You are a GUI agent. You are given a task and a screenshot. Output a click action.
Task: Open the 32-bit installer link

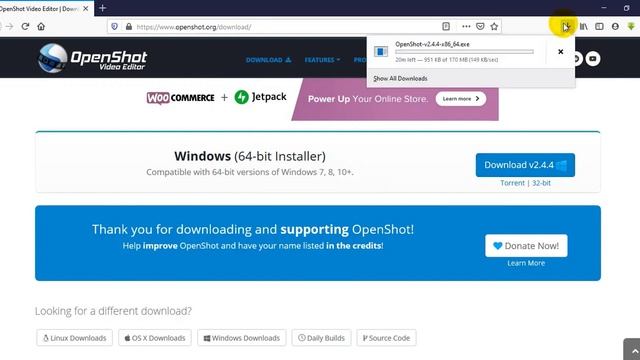[x=541, y=183]
